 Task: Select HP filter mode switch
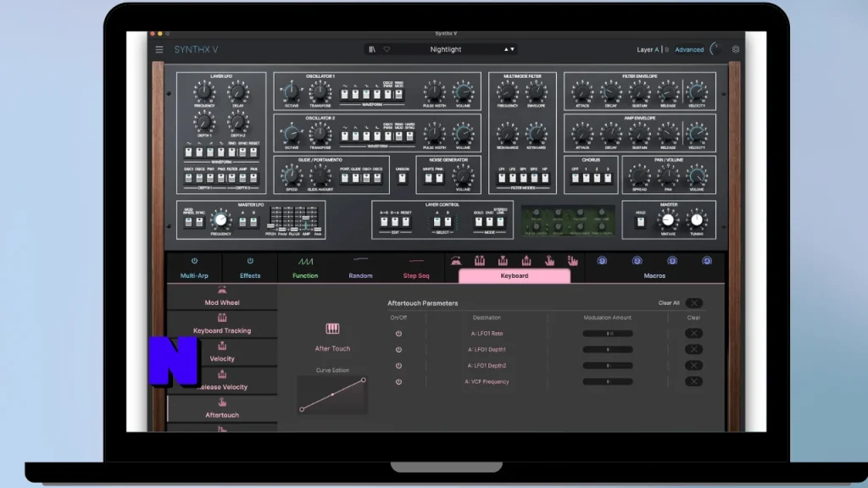tap(545, 178)
